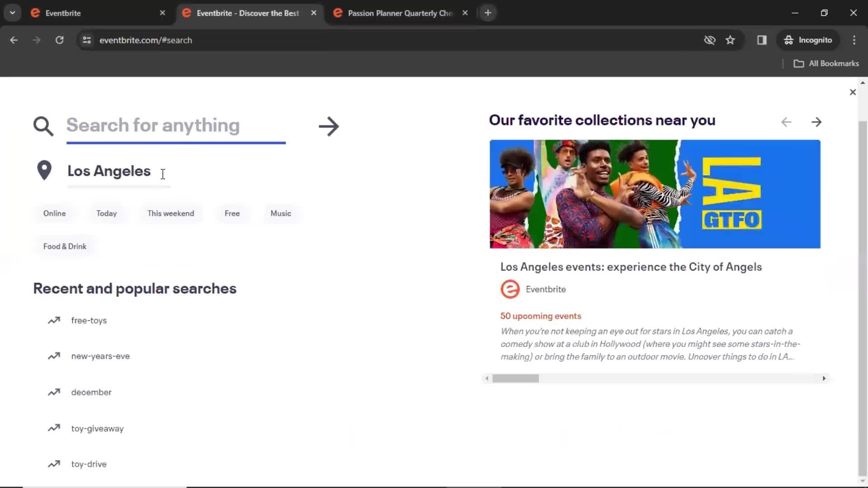Select the Music filter chip

click(x=281, y=213)
